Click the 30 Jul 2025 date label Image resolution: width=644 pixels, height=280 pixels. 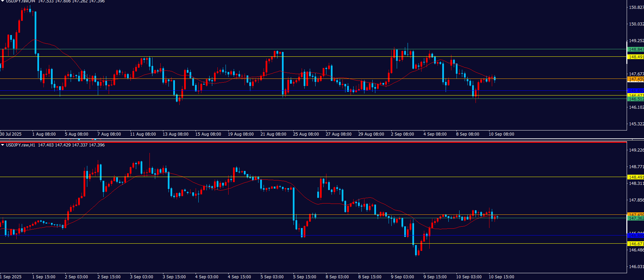pos(11,134)
